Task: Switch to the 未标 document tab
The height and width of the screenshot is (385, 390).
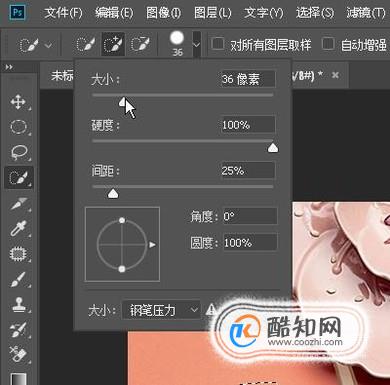Action: (62, 76)
